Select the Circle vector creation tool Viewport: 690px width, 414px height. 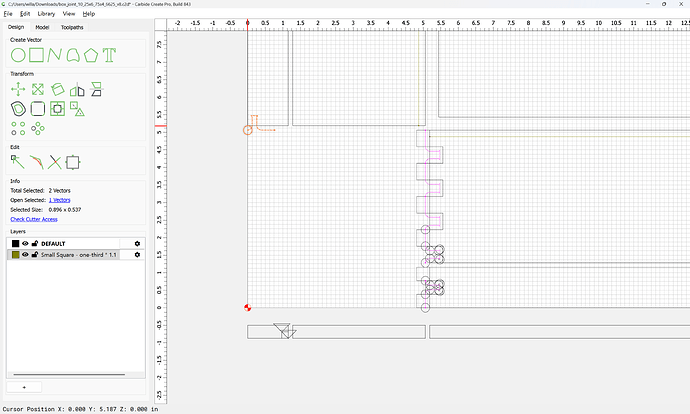tap(18, 55)
